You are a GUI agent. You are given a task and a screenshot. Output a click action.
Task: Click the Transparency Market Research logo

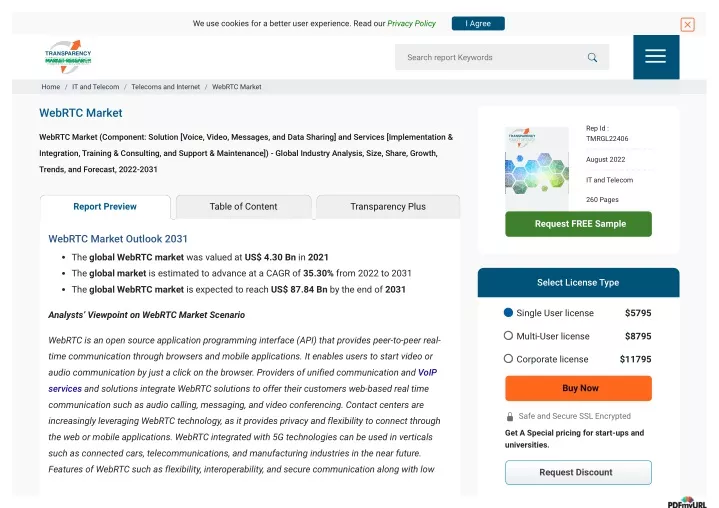(x=68, y=57)
